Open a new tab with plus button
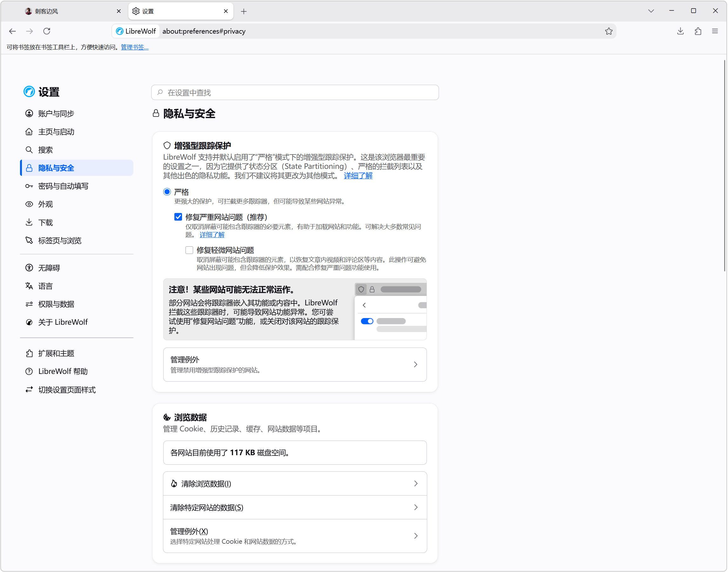Screen dimensions: 728x572 (244, 11)
